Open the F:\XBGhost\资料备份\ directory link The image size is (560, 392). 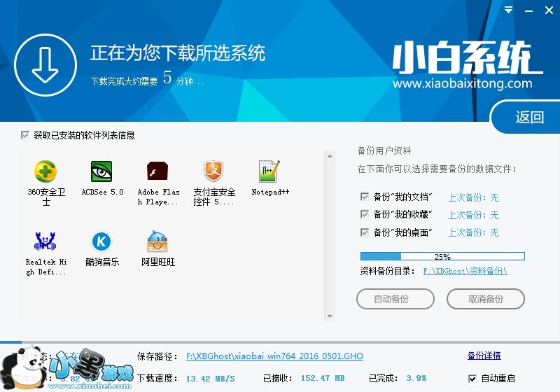(465, 270)
